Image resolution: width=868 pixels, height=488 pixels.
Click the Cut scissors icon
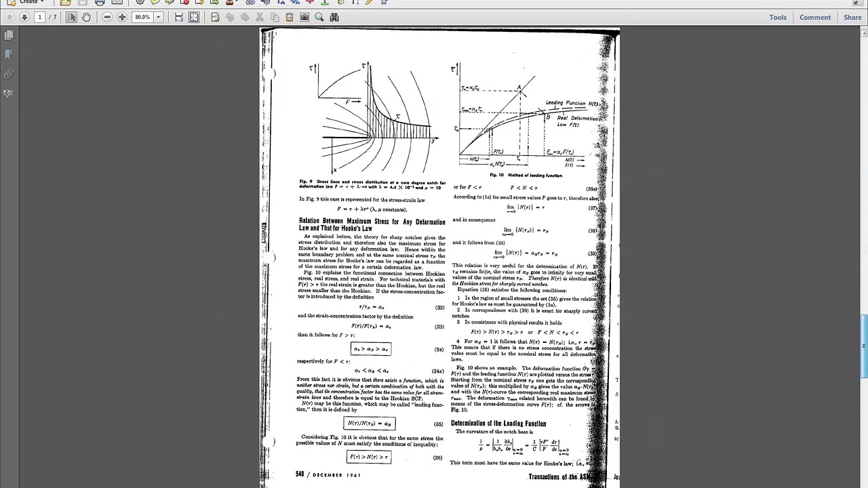coord(260,17)
